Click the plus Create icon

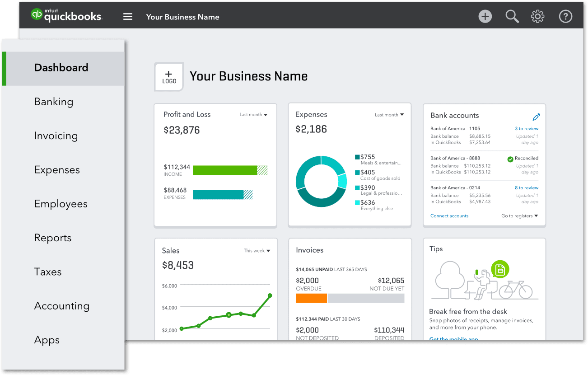(485, 17)
